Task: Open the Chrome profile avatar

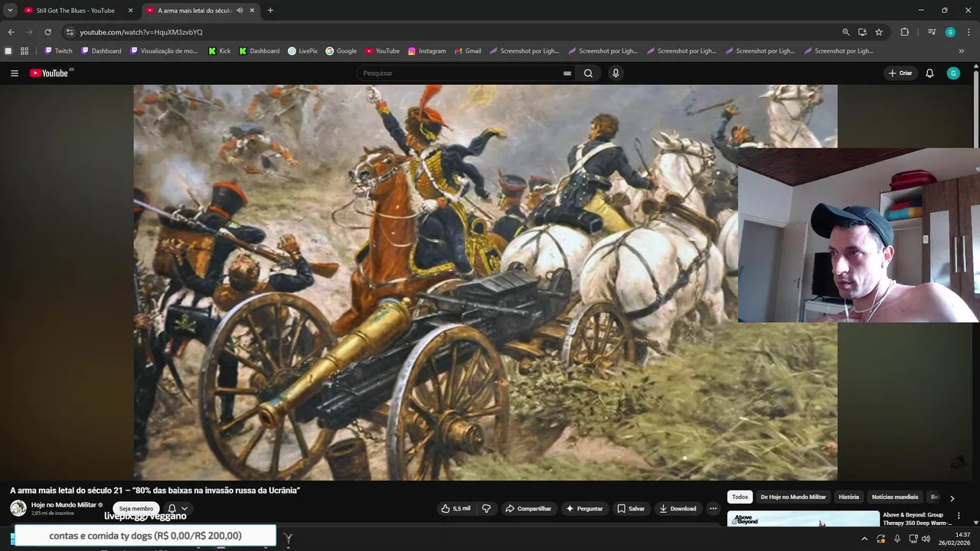Action: click(950, 32)
